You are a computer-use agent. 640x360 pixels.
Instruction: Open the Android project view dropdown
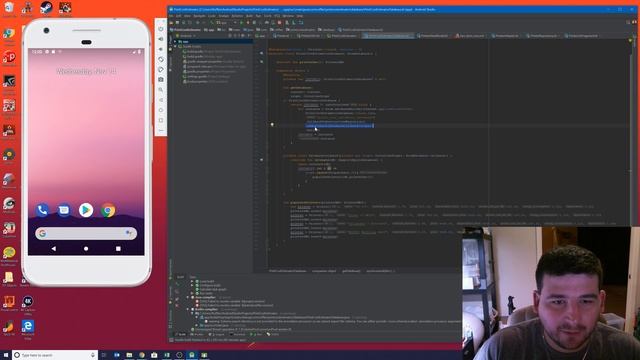point(187,36)
